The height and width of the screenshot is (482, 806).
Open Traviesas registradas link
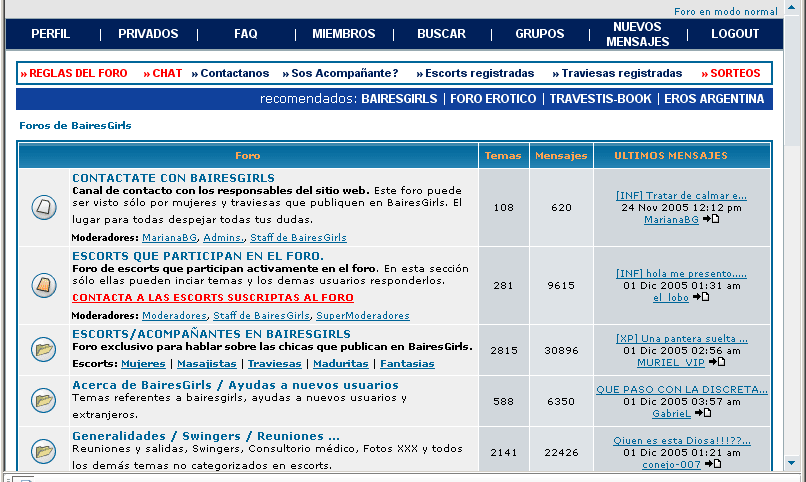[x=617, y=73]
